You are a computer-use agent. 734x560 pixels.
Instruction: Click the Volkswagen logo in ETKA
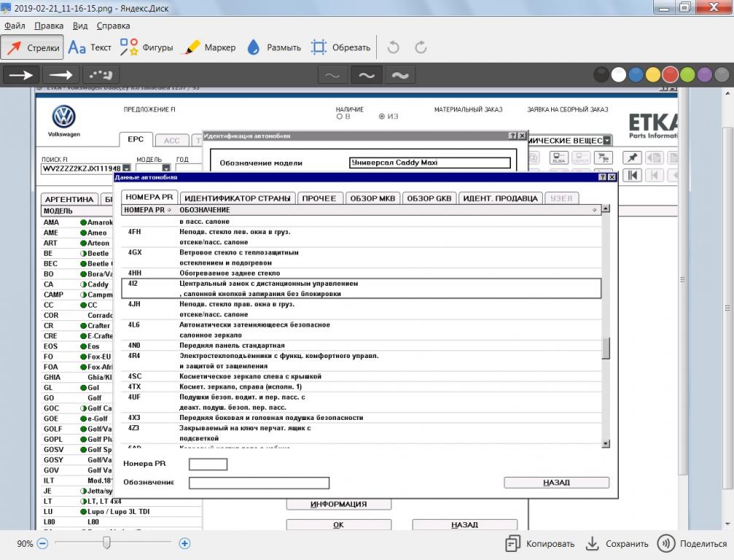click(x=63, y=117)
